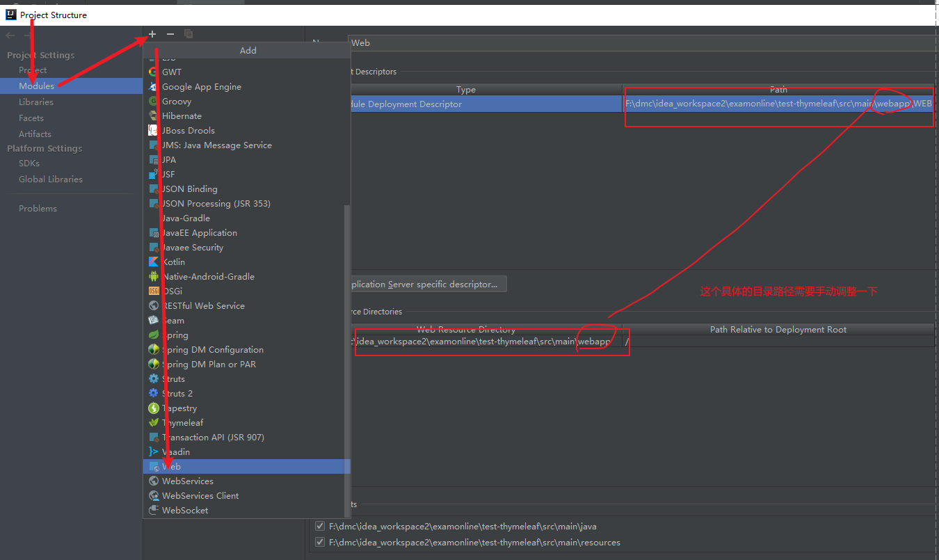Viewport: 939px width, 560px height.
Task: Click the Vaadin icon
Action: coord(154,451)
